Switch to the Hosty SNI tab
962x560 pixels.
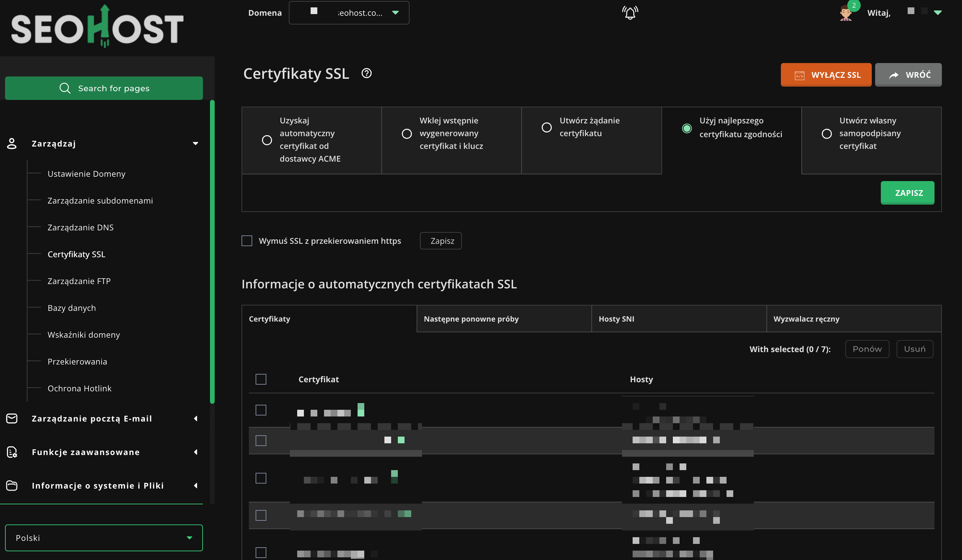678,319
